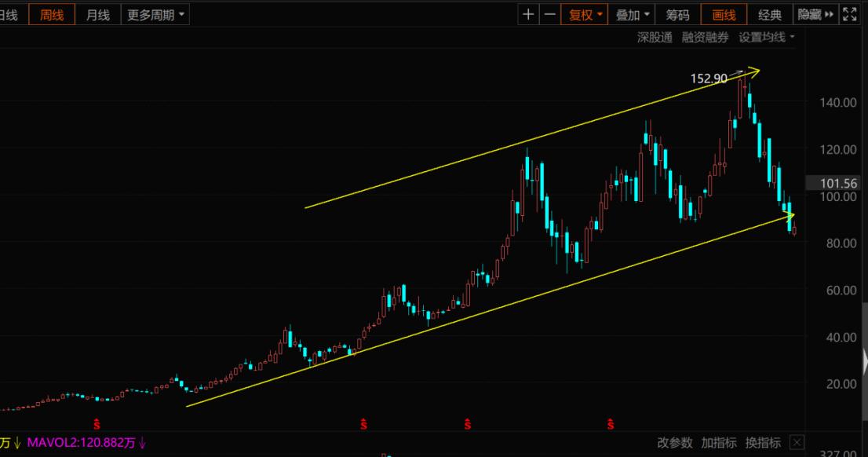Click the 改参数 indicator button
The image size is (868, 457).
[x=675, y=443]
